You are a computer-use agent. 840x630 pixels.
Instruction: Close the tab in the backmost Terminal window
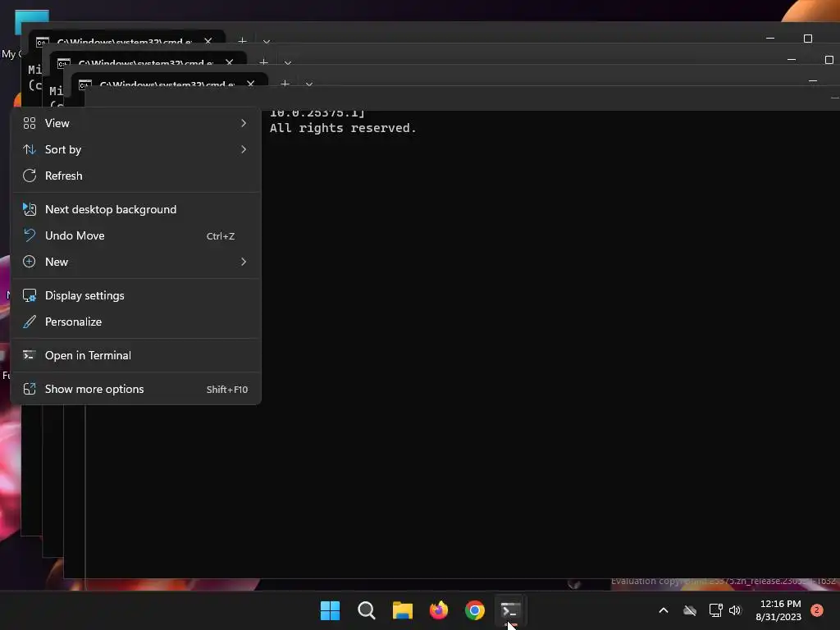coord(208,41)
